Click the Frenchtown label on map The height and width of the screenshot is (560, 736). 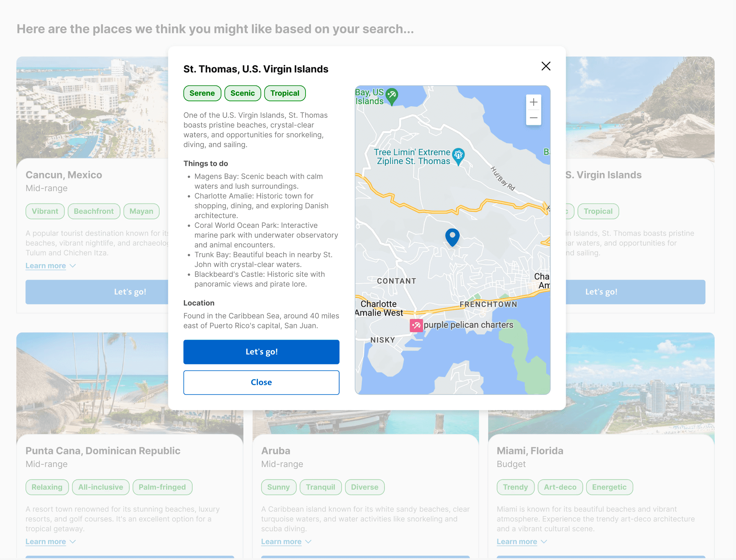tap(488, 304)
